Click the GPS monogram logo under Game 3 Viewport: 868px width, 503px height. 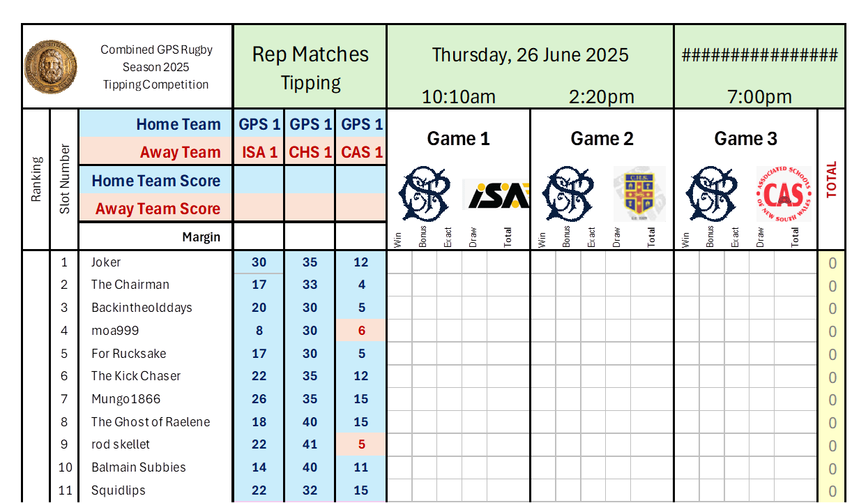point(712,194)
